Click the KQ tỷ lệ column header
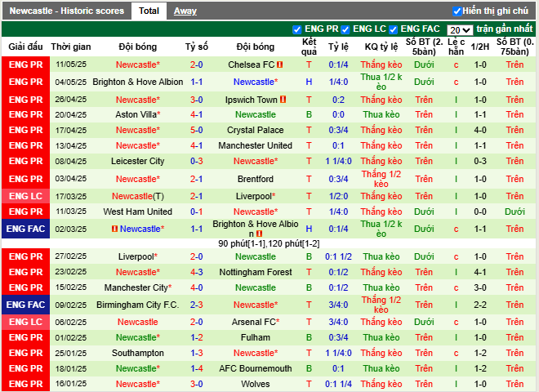Image resolution: width=539 pixels, height=392 pixels. [381, 47]
